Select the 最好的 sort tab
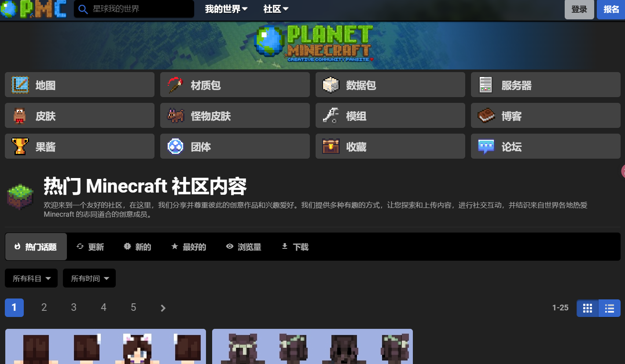This screenshot has width=625, height=364. (x=188, y=247)
